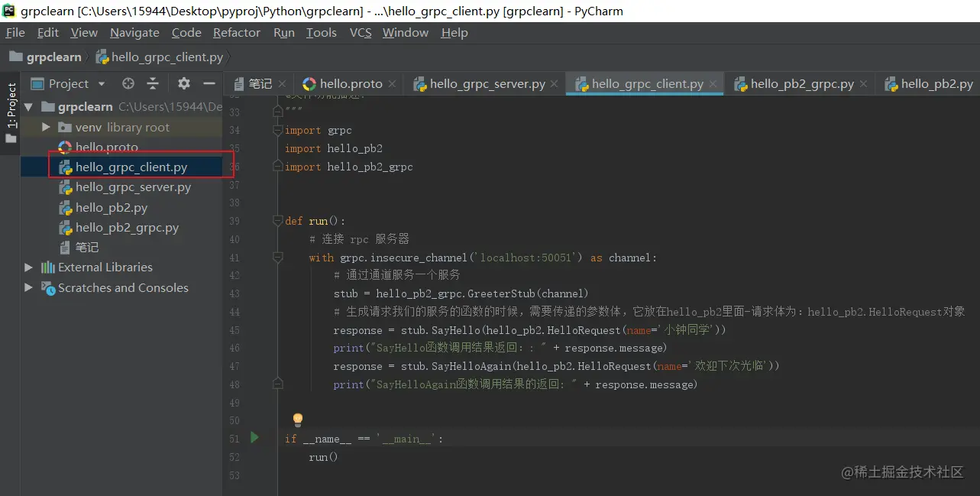Click the locate/scroll from source icon
980x496 pixels.
click(x=128, y=84)
